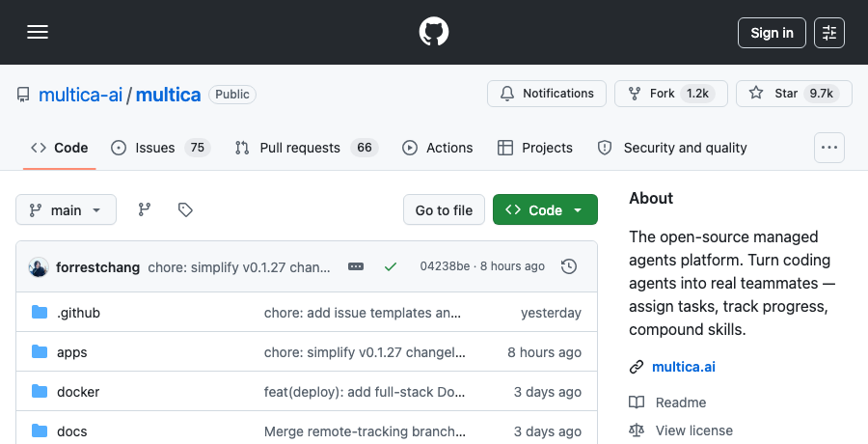Click the Sign in button
This screenshot has height=444, width=868.
click(772, 33)
